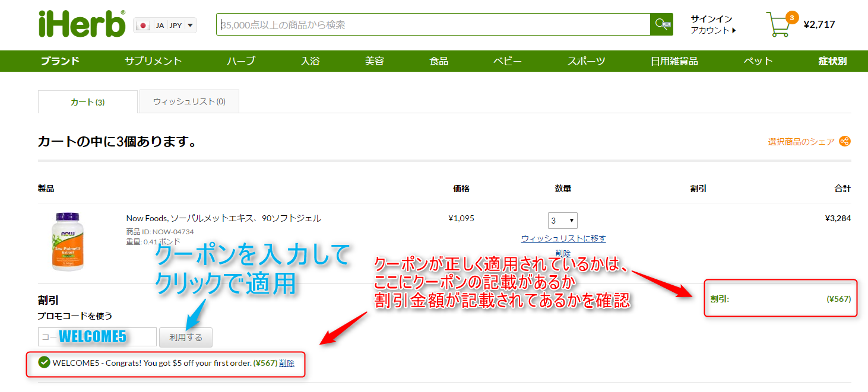
Task: Click the サインイン link
Action: [x=711, y=19]
